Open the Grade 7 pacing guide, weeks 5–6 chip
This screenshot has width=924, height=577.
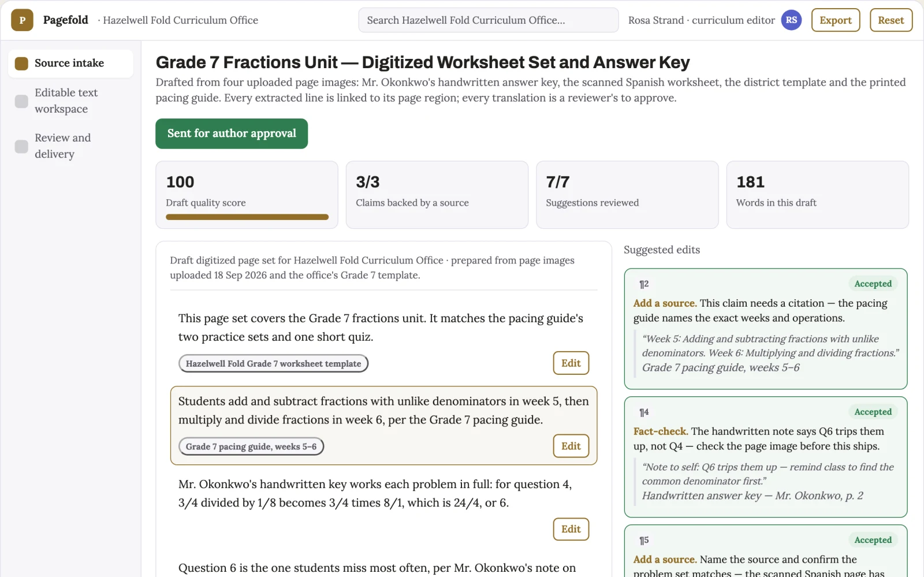pos(251,446)
